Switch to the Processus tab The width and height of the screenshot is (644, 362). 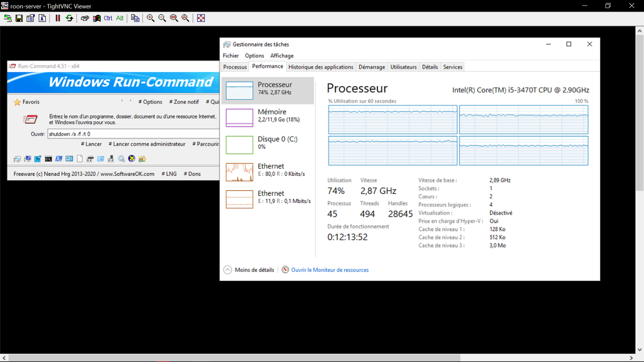pyautogui.click(x=235, y=67)
